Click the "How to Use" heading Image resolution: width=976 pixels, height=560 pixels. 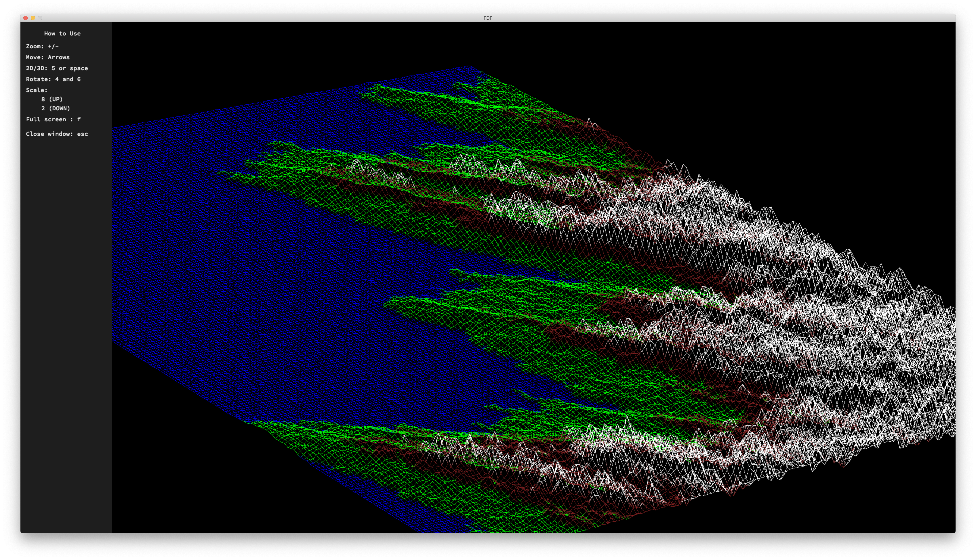[62, 33]
